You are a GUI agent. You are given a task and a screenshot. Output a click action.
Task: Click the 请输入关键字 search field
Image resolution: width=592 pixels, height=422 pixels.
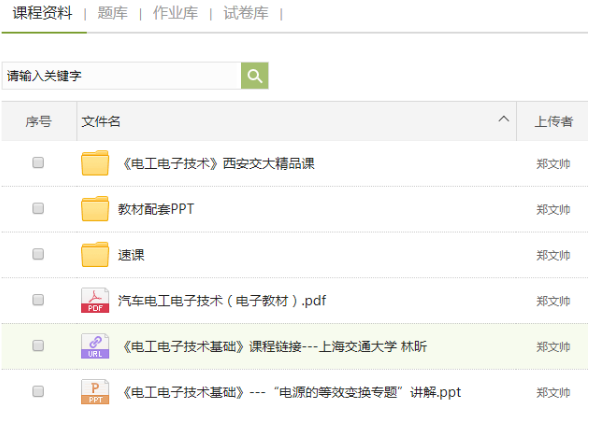122,76
